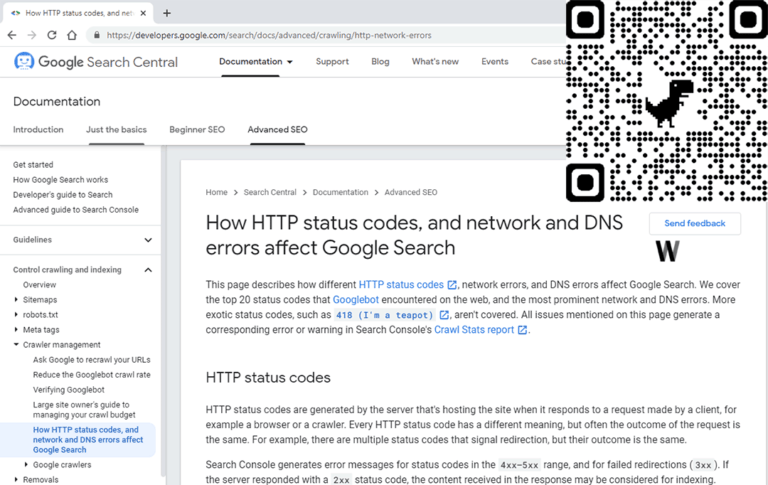Open Developer's guide to Search

tap(63, 194)
